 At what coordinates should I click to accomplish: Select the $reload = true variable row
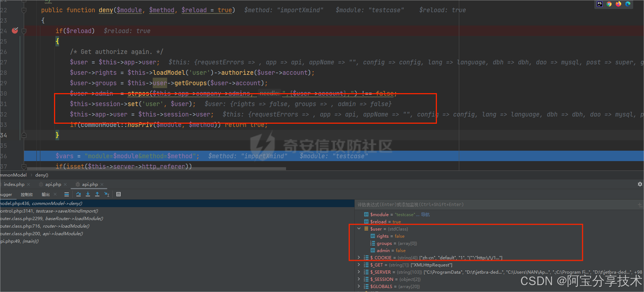[500, 222]
